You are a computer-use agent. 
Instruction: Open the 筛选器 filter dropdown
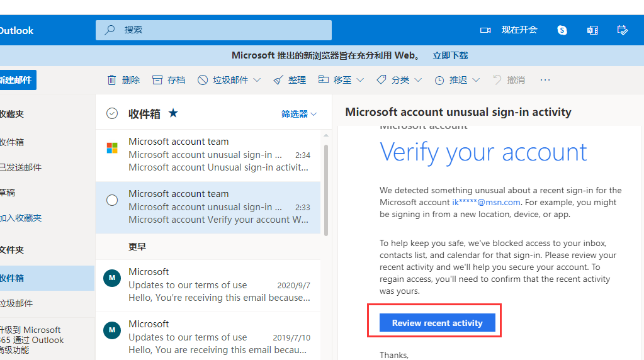[298, 114]
